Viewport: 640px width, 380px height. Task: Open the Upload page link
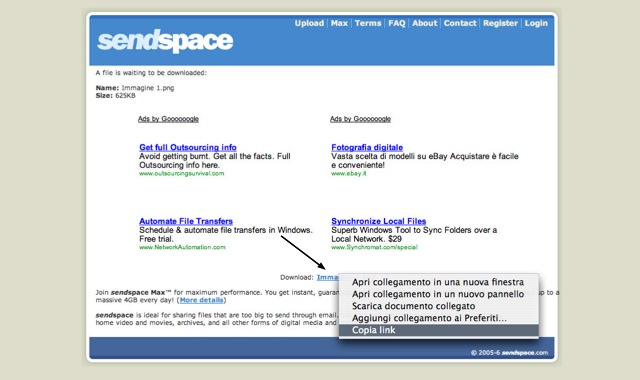(309, 23)
